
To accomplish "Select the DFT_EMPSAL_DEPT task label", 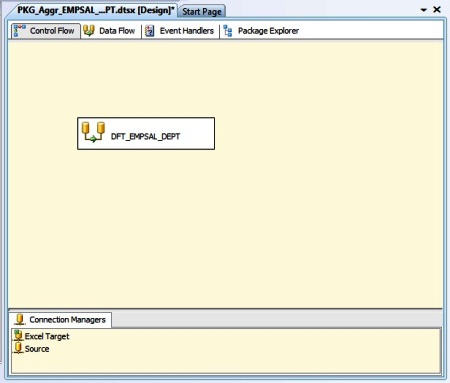I will [145, 136].
